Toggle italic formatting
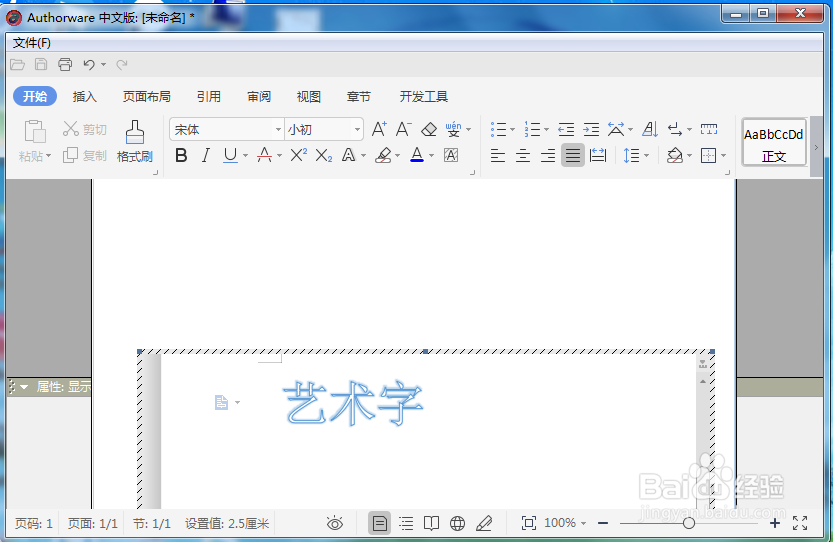Viewport: 833px width, 542px height. point(206,156)
